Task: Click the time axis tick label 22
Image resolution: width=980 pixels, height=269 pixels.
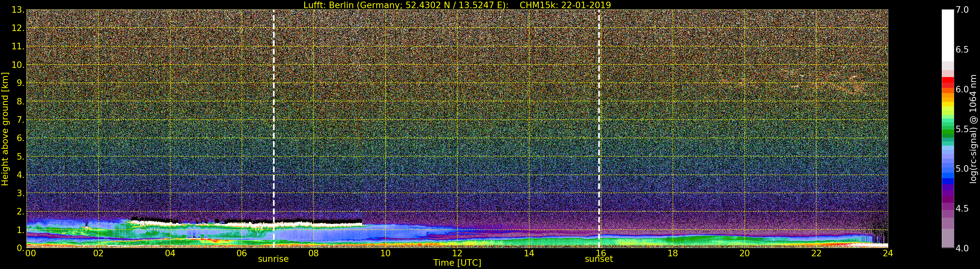Action: coord(816,253)
